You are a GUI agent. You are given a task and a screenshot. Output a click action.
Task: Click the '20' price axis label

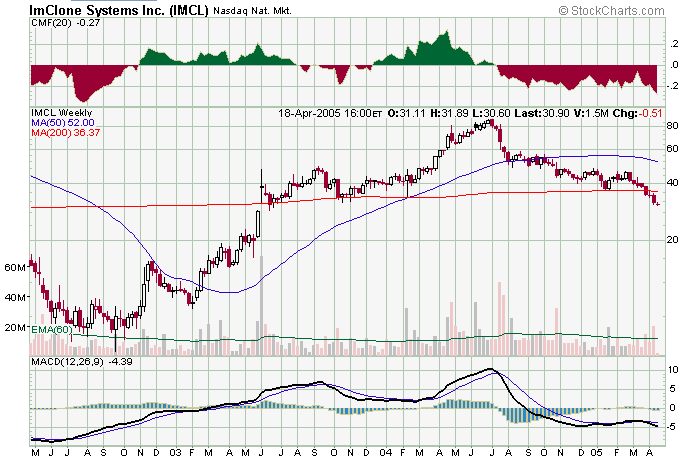point(672,240)
